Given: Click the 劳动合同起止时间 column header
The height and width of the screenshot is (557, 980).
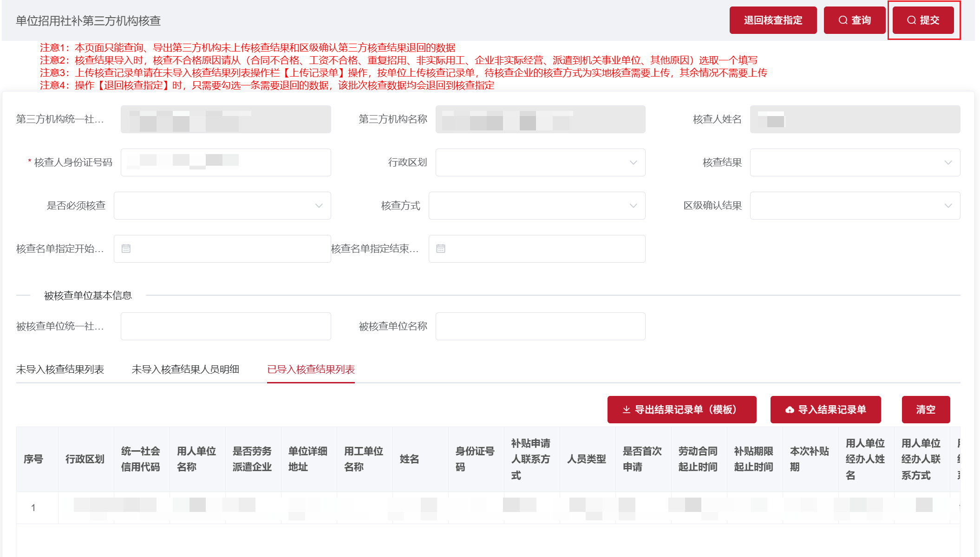Looking at the screenshot, I should click(x=699, y=459).
